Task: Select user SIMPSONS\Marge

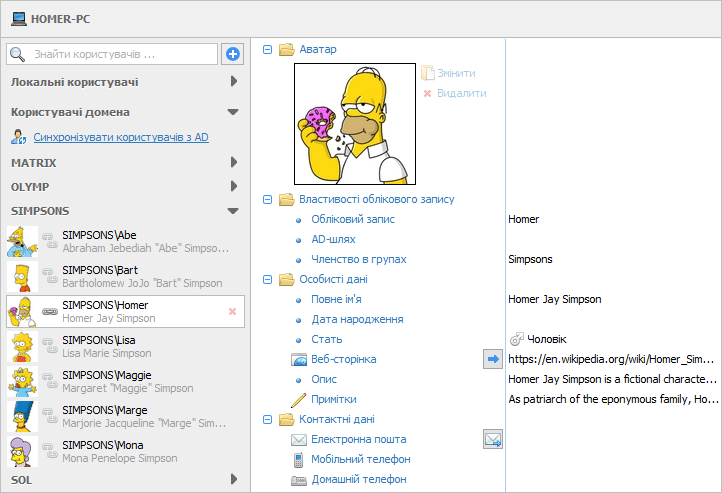Action: coord(125,416)
